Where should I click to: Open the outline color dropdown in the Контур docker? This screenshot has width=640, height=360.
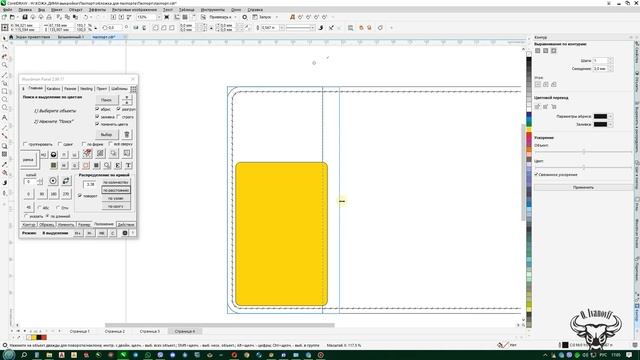610,116
